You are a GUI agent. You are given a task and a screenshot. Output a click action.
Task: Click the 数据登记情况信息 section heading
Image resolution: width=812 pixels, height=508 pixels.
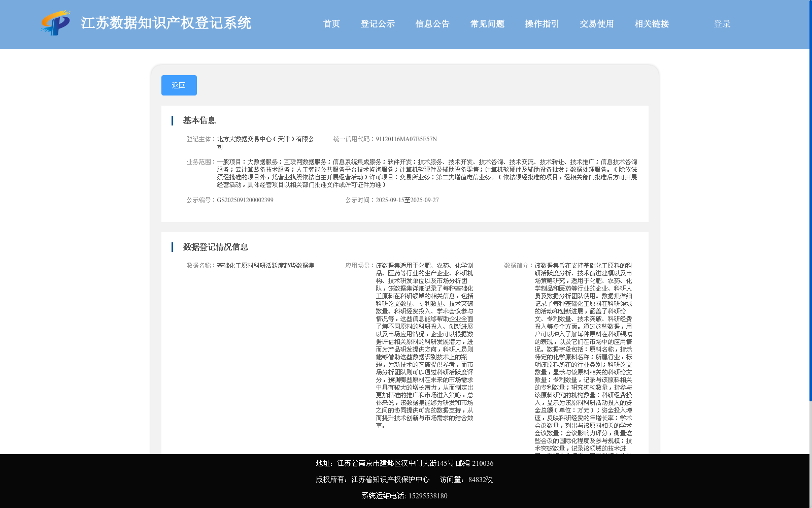[216, 247]
